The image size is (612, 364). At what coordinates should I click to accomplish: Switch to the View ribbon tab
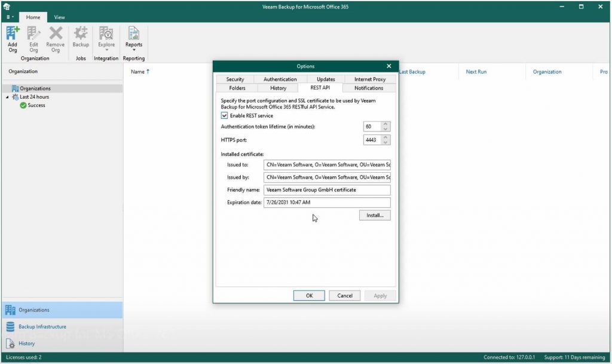pyautogui.click(x=59, y=17)
